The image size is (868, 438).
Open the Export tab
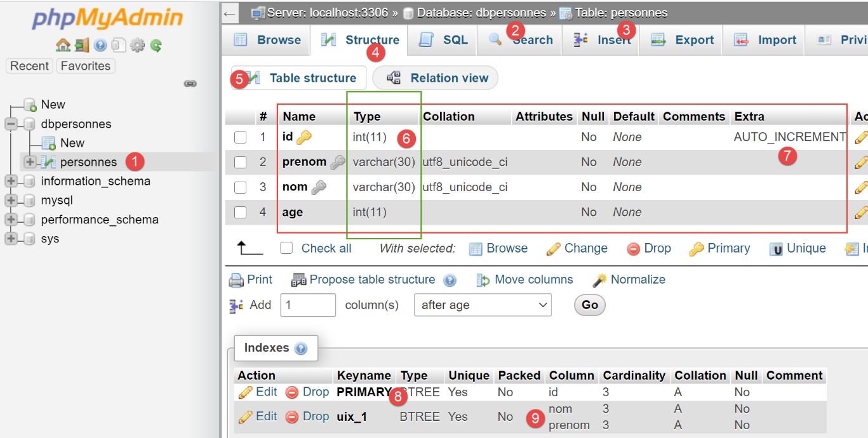(x=683, y=40)
